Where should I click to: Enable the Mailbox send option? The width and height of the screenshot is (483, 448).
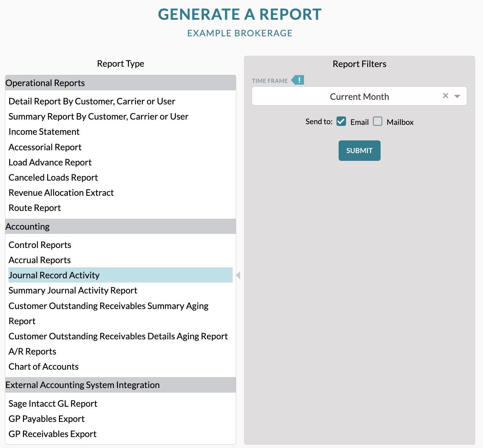tap(377, 121)
